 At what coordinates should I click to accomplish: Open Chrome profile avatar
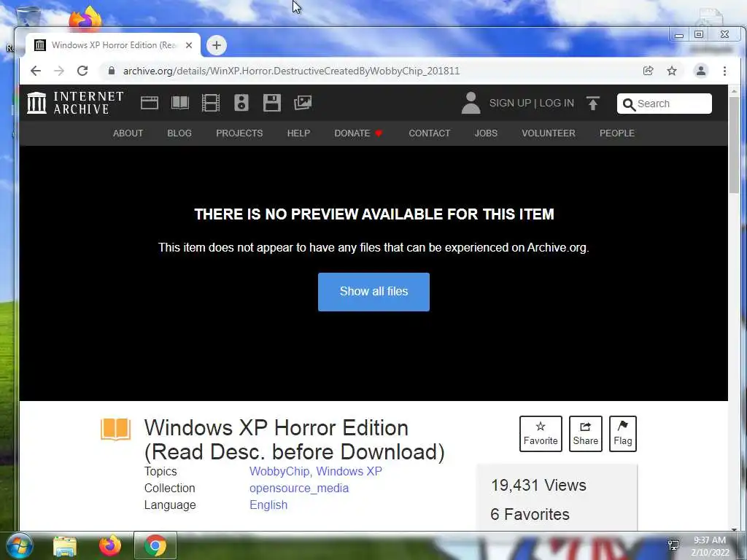(x=701, y=71)
